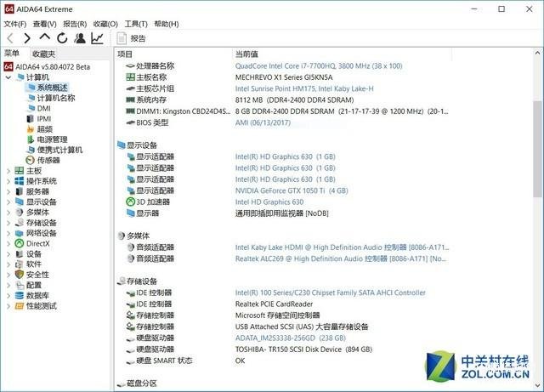Image resolution: width=544 pixels, height=392 pixels.
Task: Click the 数据库 database icon in tree
Action: tap(19, 295)
